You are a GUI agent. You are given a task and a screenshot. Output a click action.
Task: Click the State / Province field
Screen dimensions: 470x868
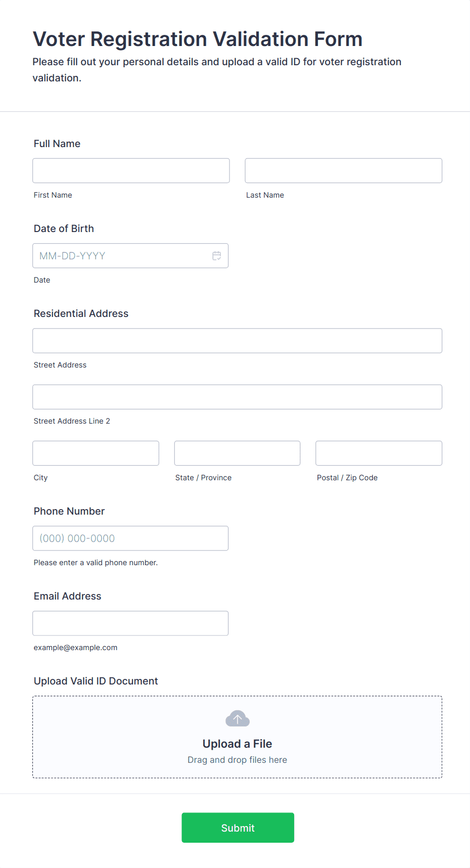click(x=237, y=453)
